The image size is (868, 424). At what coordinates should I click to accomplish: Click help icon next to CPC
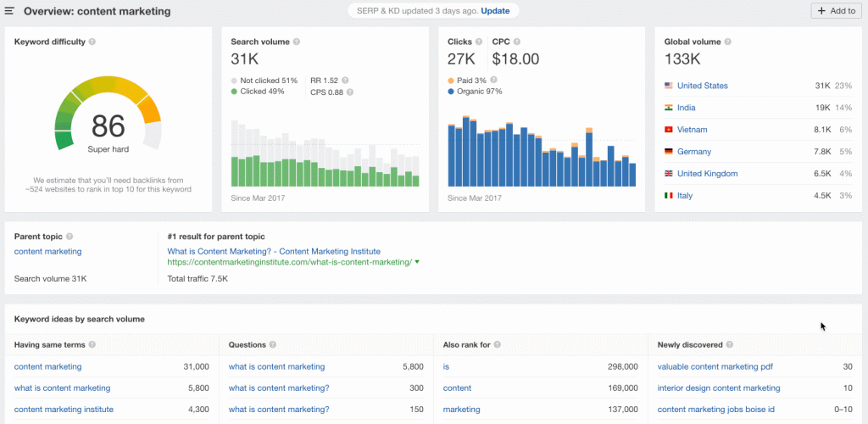click(516, 42)
